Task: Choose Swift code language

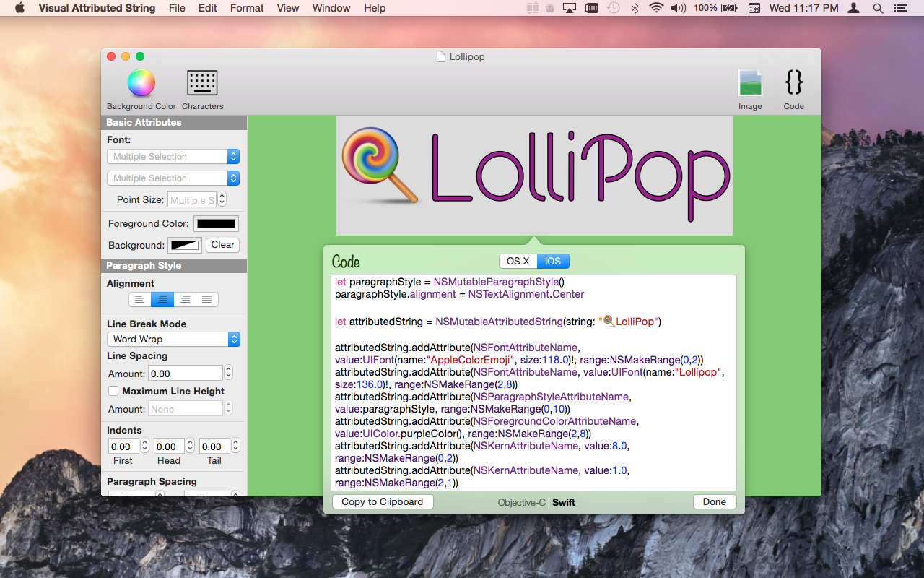Action: click(564, 502)
